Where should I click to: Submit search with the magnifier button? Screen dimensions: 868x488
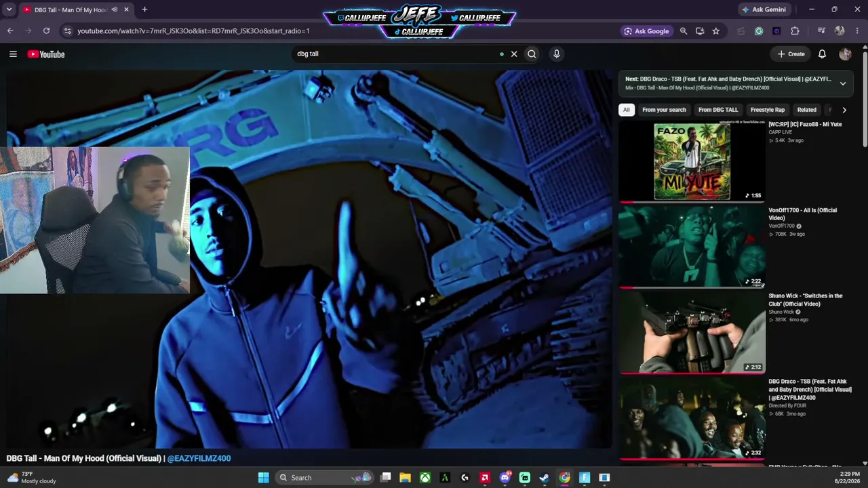pos(532,54)
